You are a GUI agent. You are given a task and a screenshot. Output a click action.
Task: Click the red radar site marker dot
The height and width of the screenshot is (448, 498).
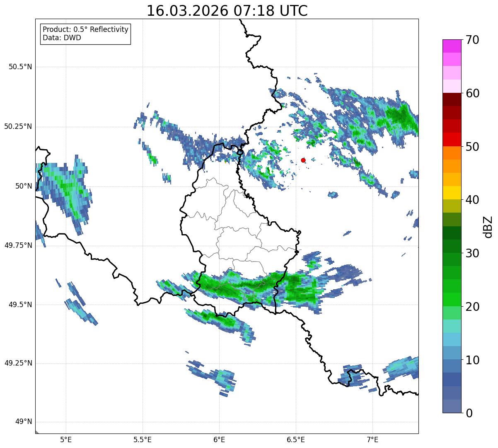pos(303,160)
